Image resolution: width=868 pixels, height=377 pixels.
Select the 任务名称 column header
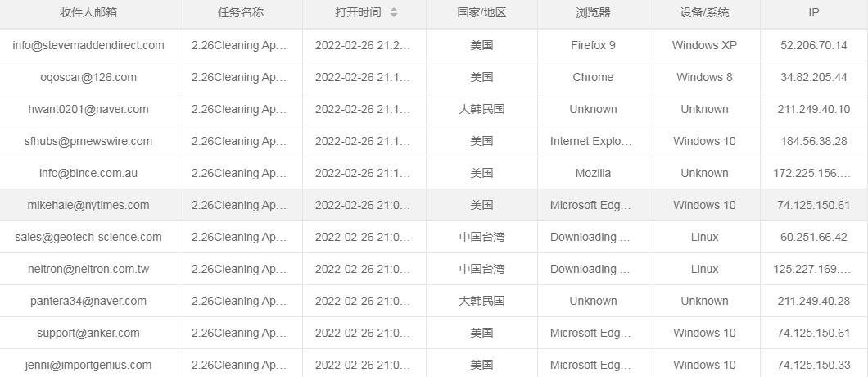[241, 12]
